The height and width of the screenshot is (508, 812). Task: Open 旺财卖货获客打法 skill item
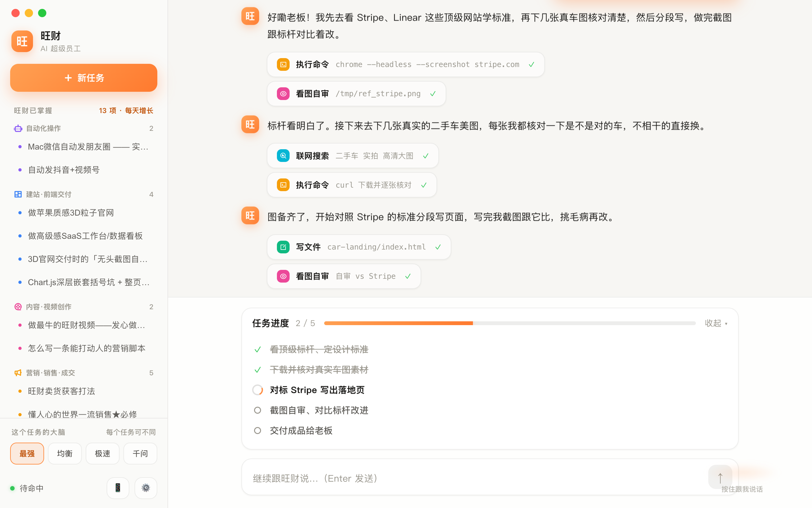(83, 391)
